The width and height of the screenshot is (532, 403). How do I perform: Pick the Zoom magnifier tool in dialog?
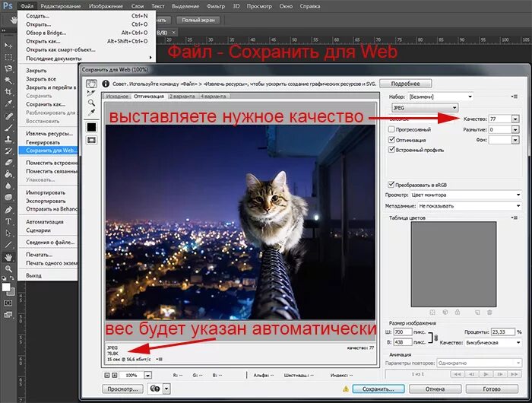tap(91, 103)
